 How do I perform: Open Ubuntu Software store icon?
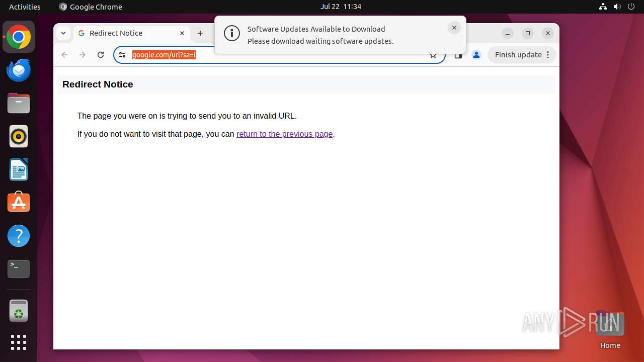(19, 203)
